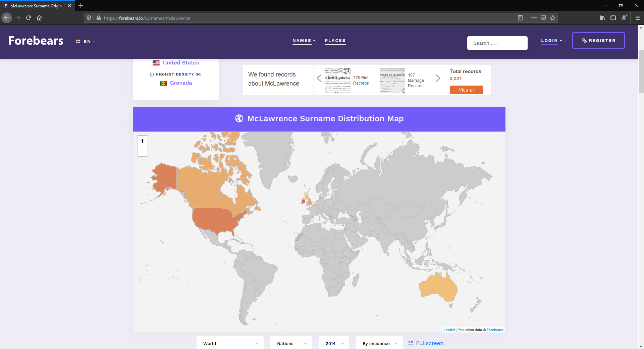Zoom in on the distribution map

tap(143, 141)
